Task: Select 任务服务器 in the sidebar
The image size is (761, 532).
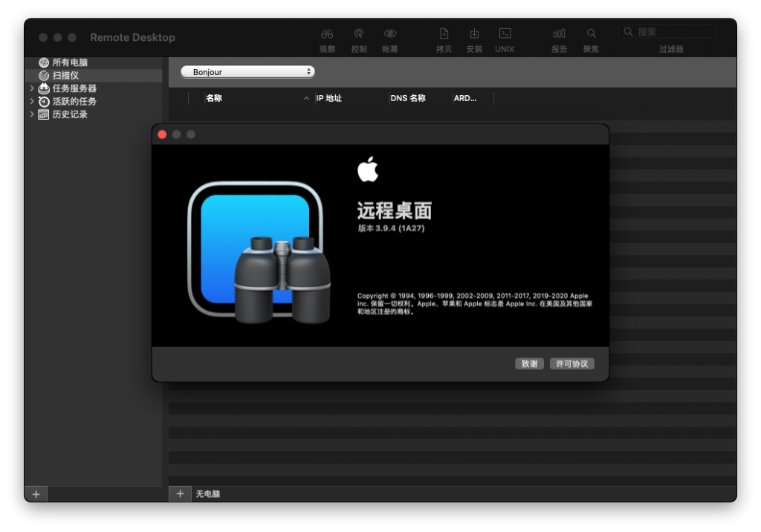Action: (93, 88)
